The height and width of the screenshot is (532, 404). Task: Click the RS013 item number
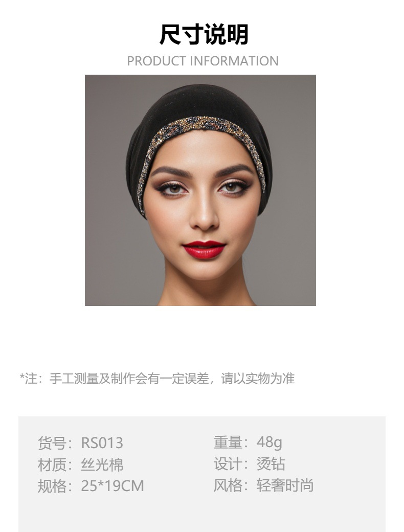tap(102, 443)
